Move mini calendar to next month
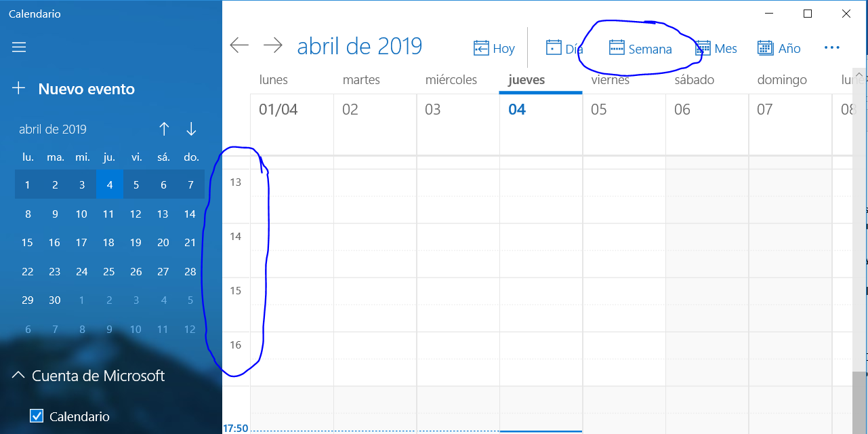868x434 pixels. (191, 129)
